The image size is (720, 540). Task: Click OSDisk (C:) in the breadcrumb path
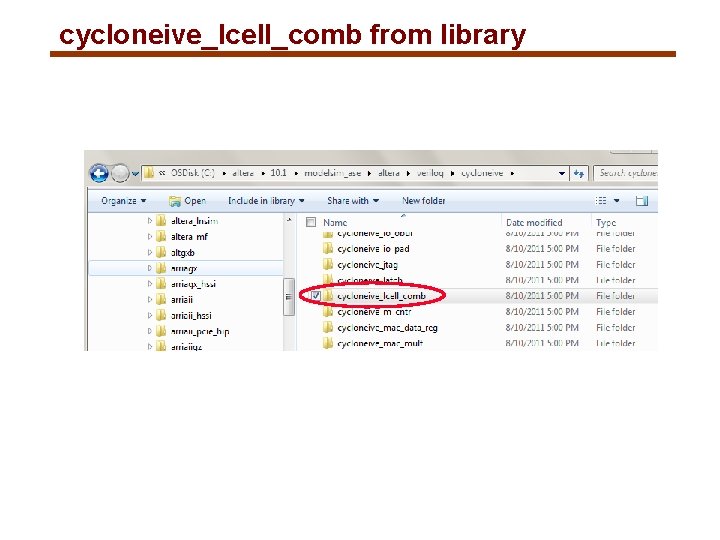(x=192, y=173)
